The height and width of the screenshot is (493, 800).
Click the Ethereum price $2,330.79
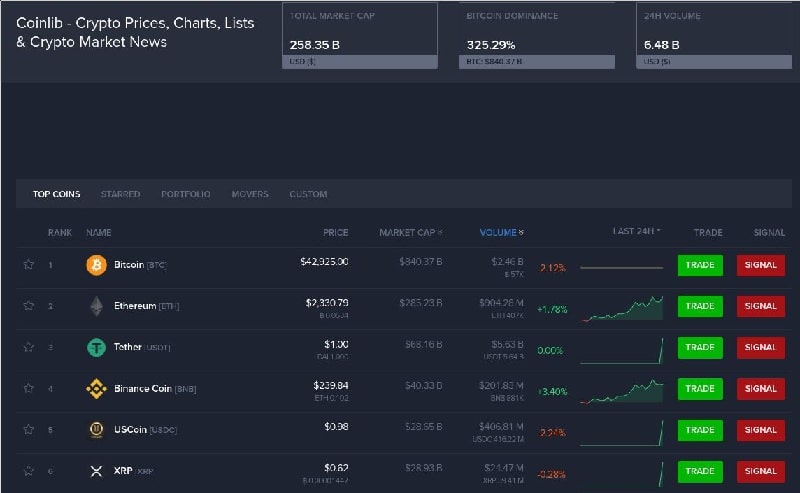coord(327,303)
